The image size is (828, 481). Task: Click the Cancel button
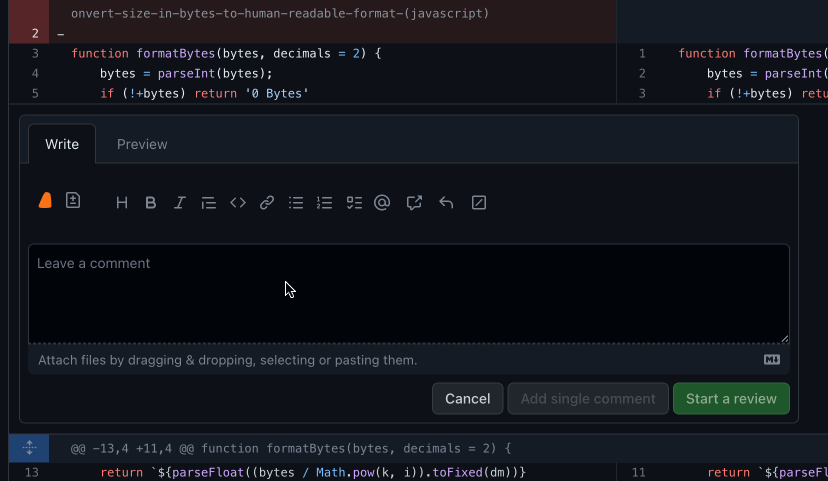pos(467,399)
